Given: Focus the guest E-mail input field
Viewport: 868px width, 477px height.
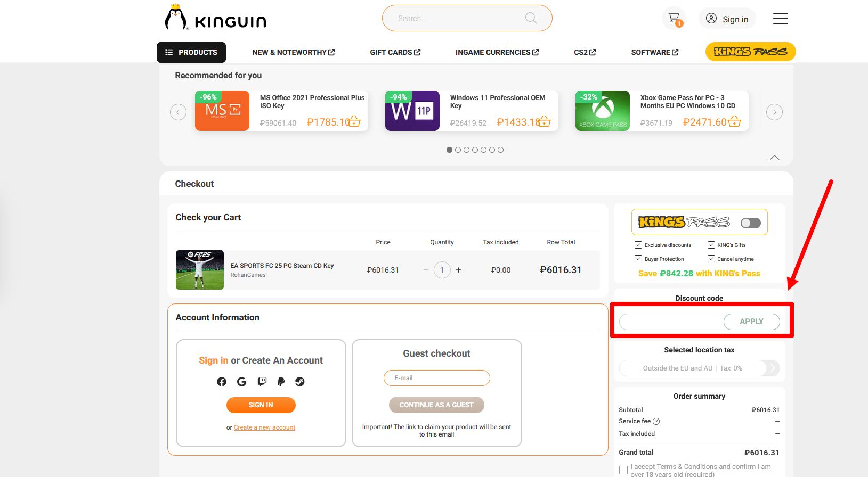Looking at the screenshot, I should [437, 378].
